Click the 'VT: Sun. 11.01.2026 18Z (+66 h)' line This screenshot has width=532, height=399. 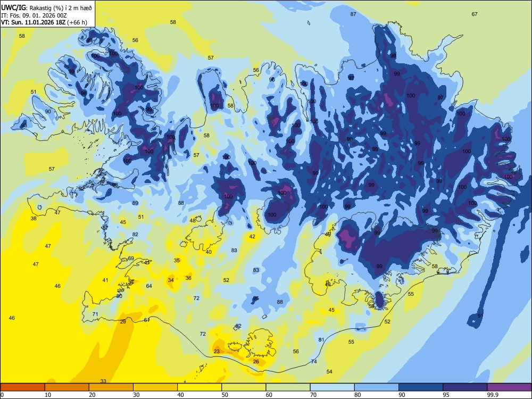tap(44, 22)
